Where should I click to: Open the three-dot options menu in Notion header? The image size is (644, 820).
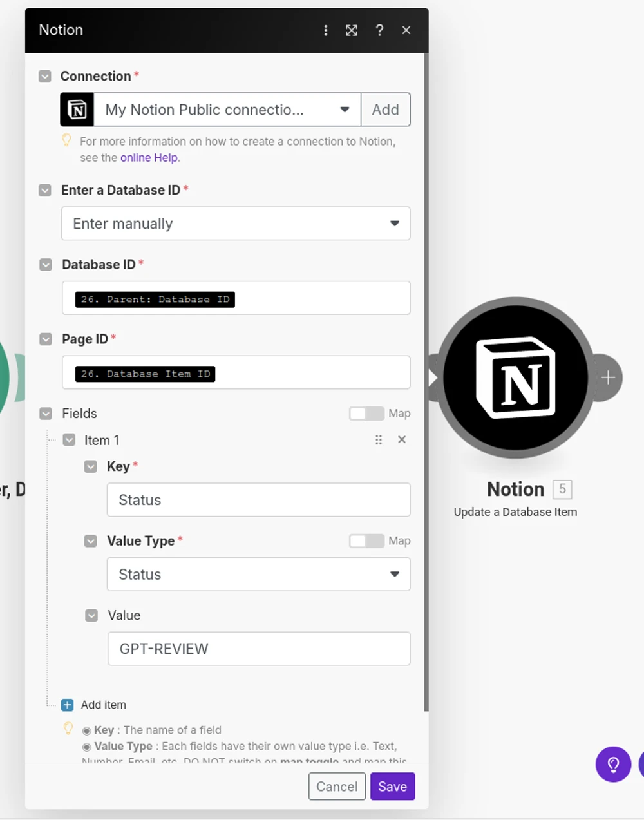[x=326, y=30]
